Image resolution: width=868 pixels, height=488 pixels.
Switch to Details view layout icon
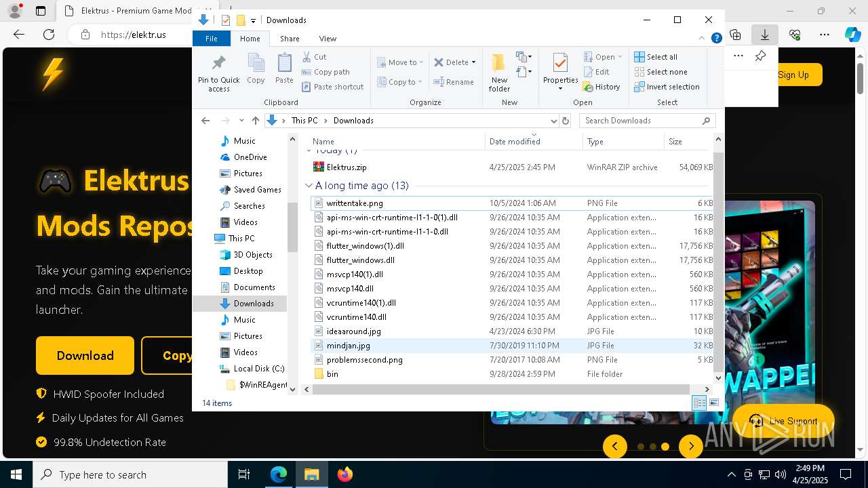[x=699, y=403]
